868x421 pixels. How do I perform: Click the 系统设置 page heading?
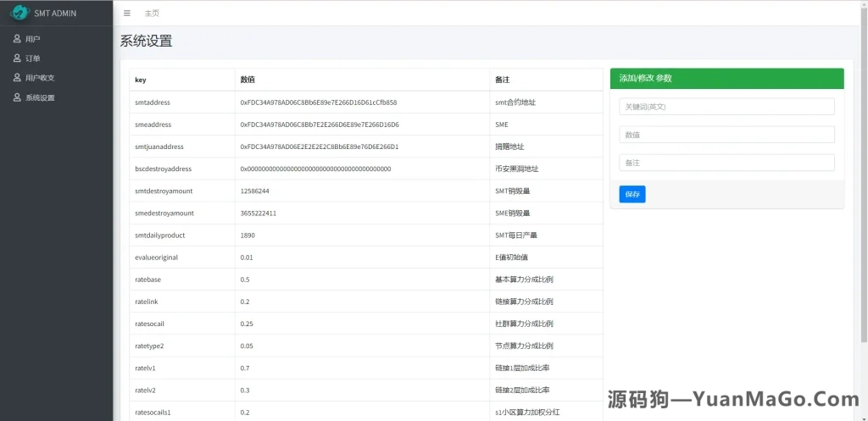pyautogui.click(x=146, y=41)
